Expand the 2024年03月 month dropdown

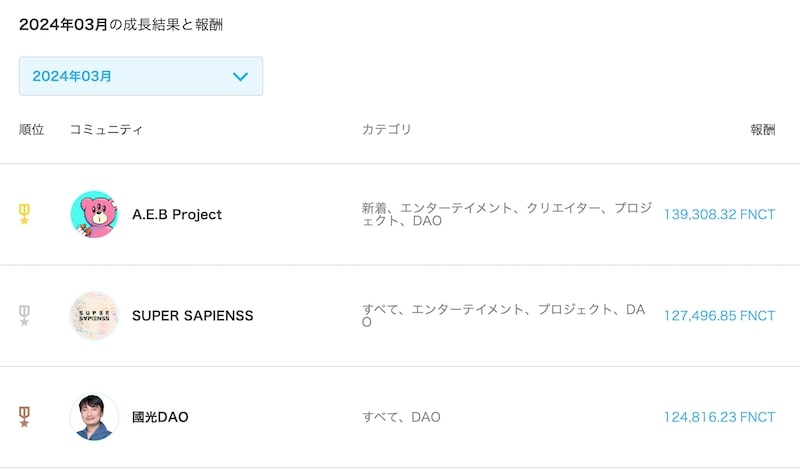click(x=141, y=76)
